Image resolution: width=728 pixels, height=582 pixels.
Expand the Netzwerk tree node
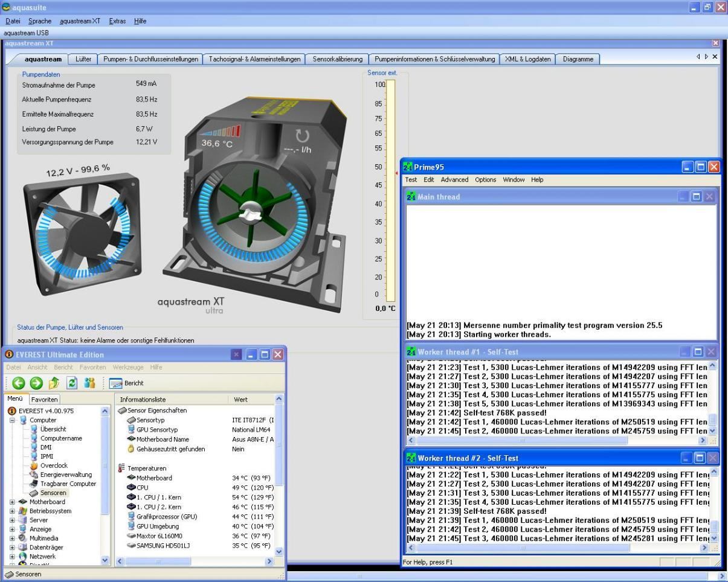(12, 556)
